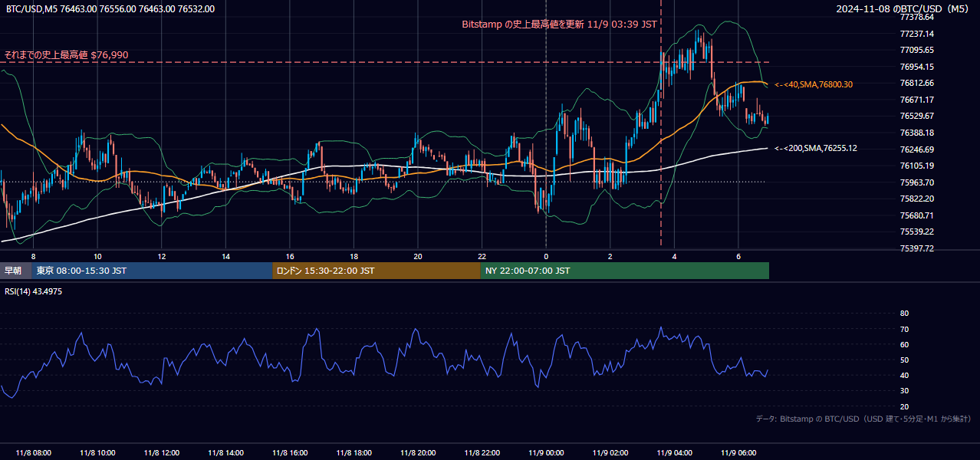This screenshot has height=460, width=980.
Task: Select the 75822.20 price axis value
Action: coord(916,199)
